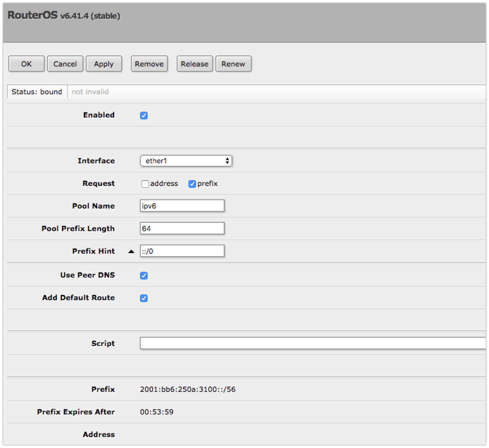
Task: Release the bound prefix
Action: 195,64
